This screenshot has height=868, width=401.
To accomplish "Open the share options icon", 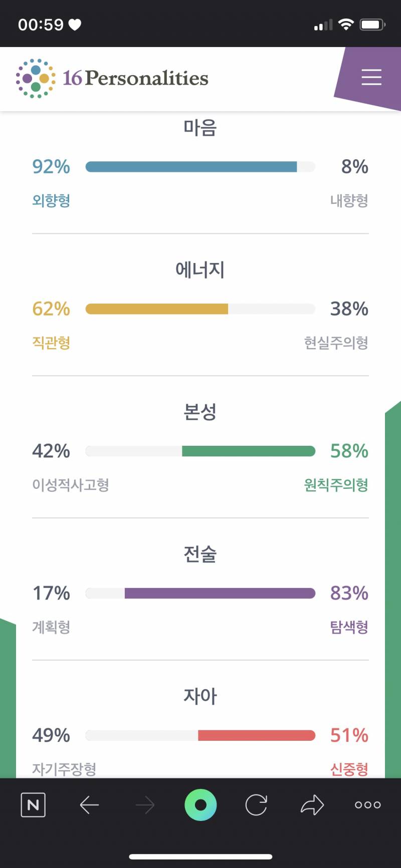I will tap(313, 805).
